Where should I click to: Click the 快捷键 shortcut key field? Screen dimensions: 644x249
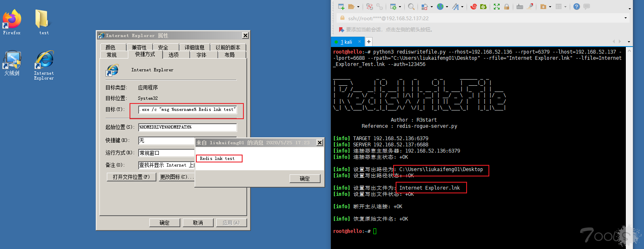[166, 141]
